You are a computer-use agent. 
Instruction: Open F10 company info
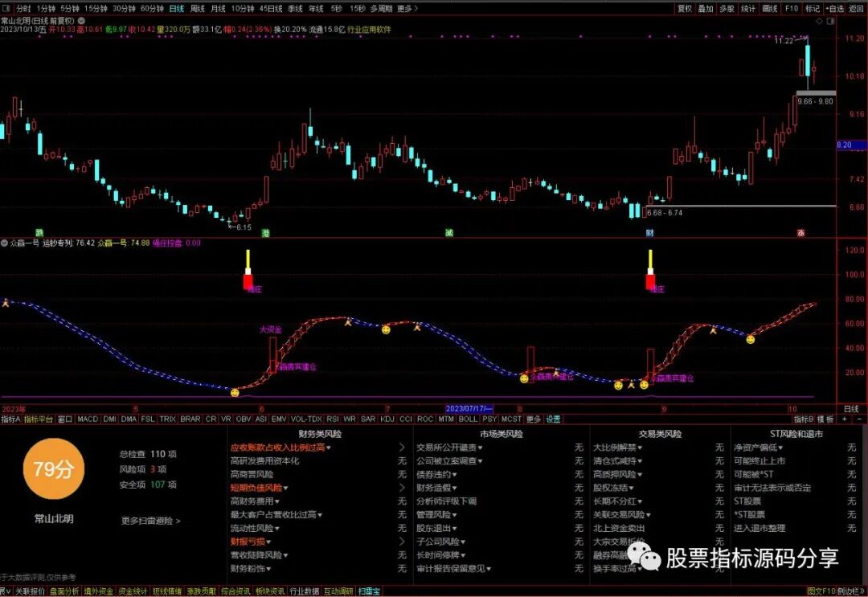tap(791, 8)
